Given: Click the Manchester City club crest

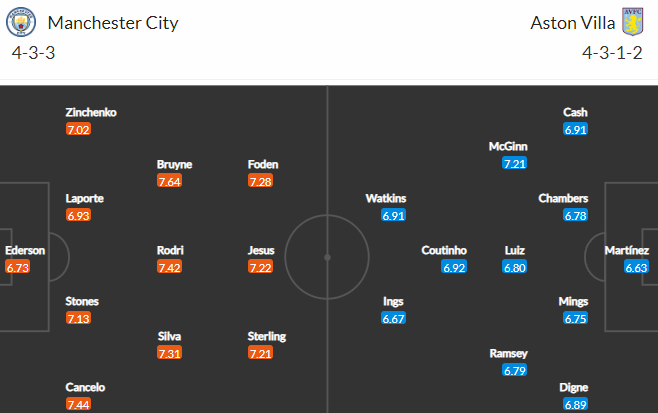Looking at the screenshot, I should click(21, 22).
